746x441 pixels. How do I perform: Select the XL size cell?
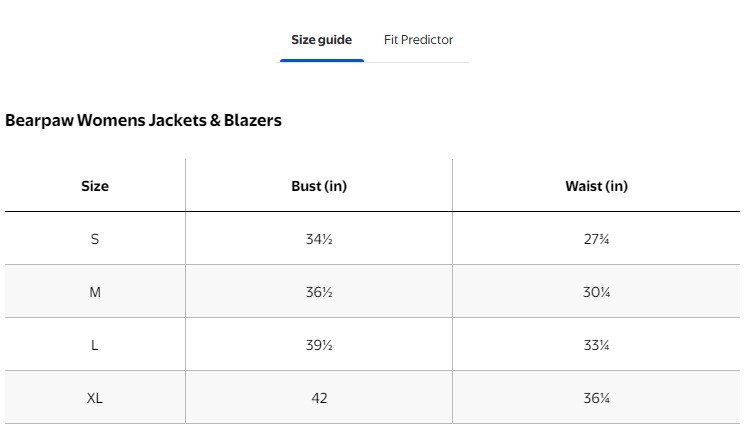95,398
